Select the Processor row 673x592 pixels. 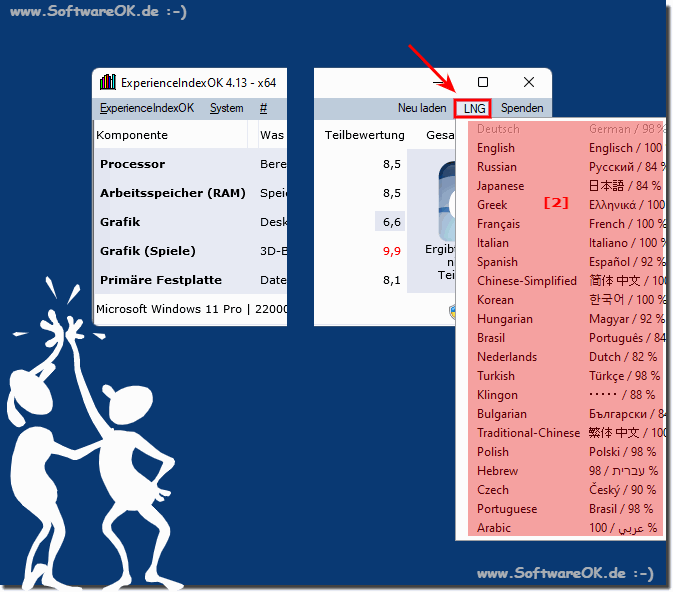190,164
